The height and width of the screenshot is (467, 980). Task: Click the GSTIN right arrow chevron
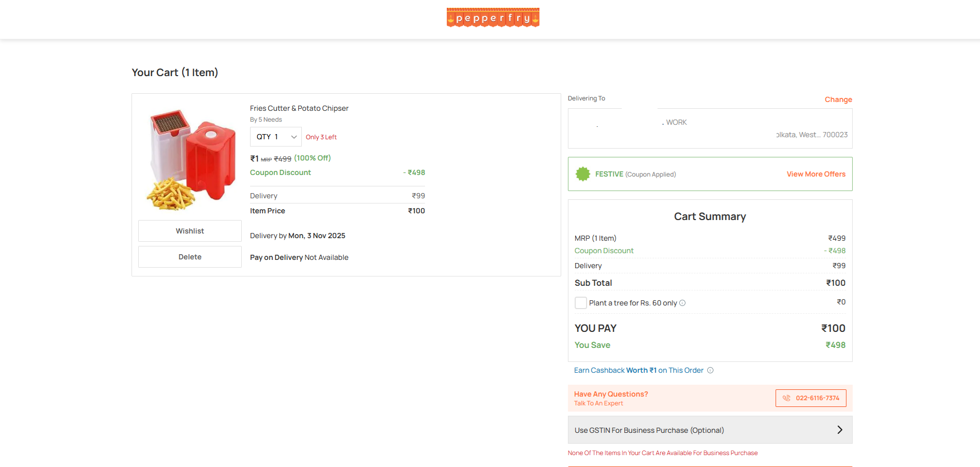pyautogui.click(x=839, y=430)
